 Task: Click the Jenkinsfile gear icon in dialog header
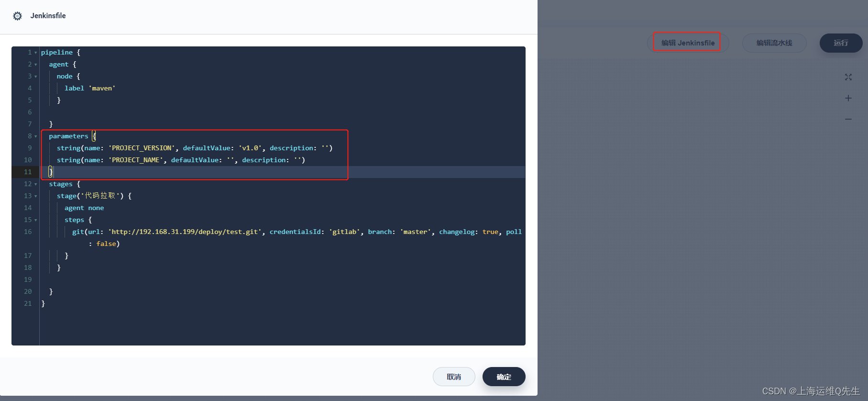(x=18, y=16)
